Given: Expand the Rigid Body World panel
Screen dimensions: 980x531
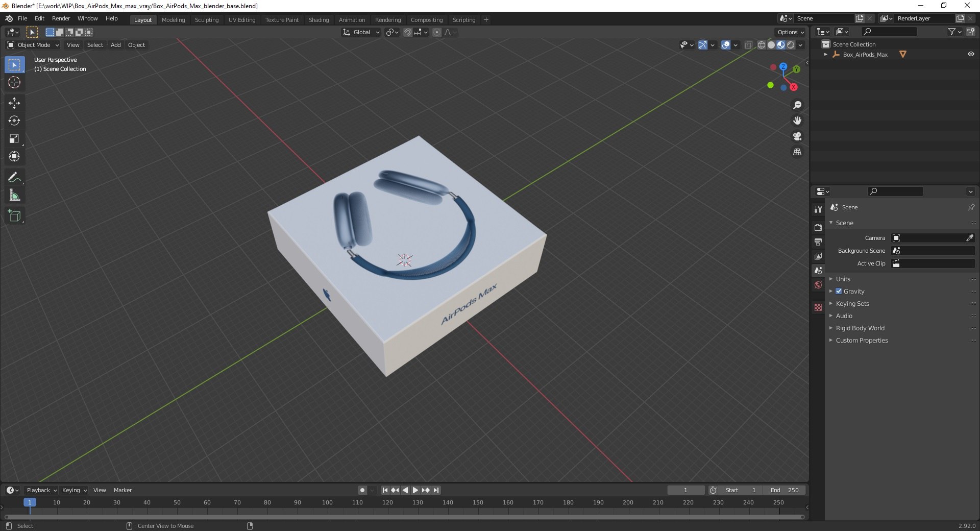Looking at the screenshot, I should [860, 328].
